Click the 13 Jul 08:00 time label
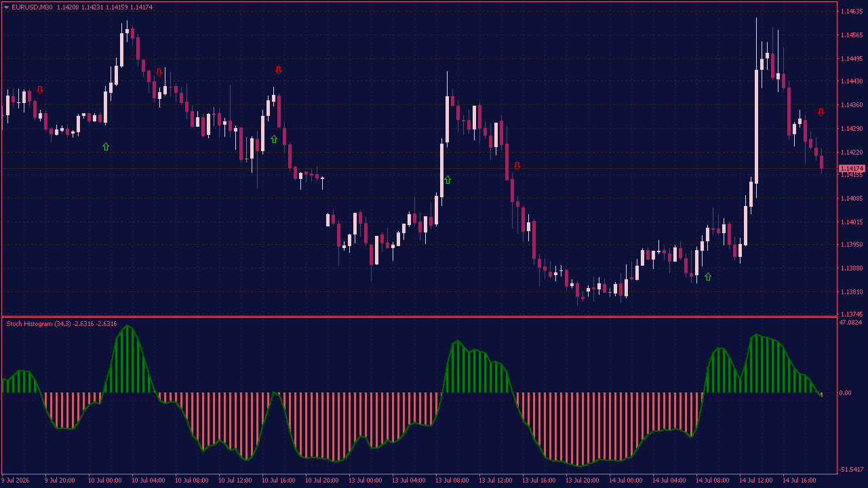868x488 pixels. [452, 481]
